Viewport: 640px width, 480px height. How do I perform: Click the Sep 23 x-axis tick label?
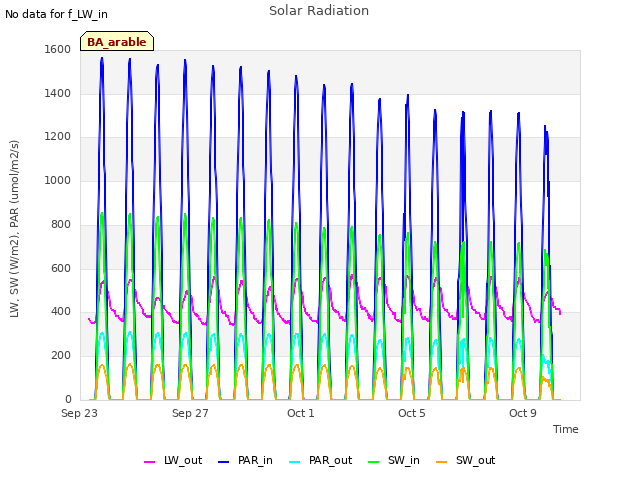pos(79,413)
